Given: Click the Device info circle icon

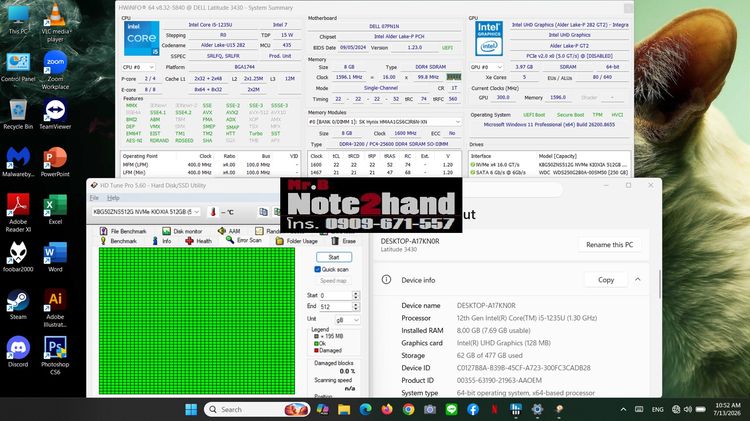Looking at the screenshot, I should click(x=386, y=280).
